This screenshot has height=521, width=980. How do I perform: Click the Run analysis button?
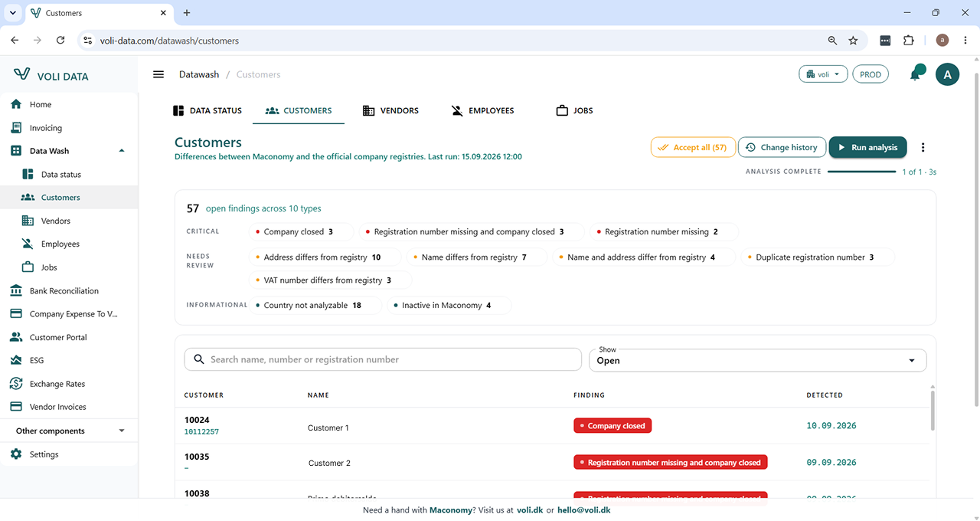[x=867, y=147]
